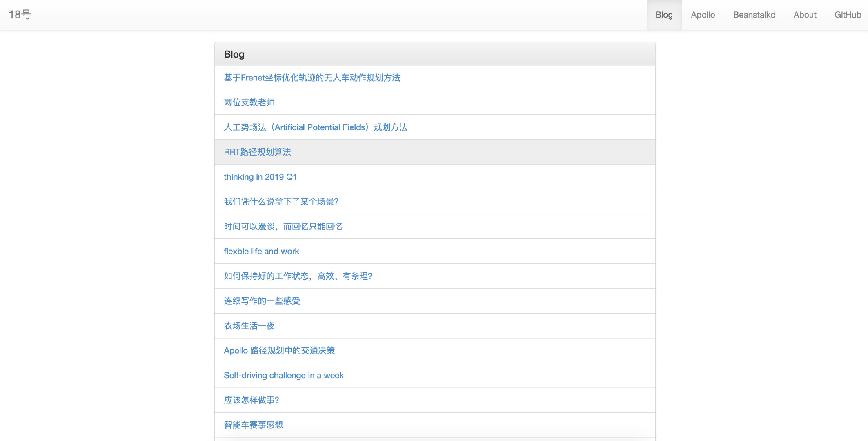This screenshot has width=868, height=441.
Task: Open Artificial Potential Fields planning post
Action: coord(315,127)
